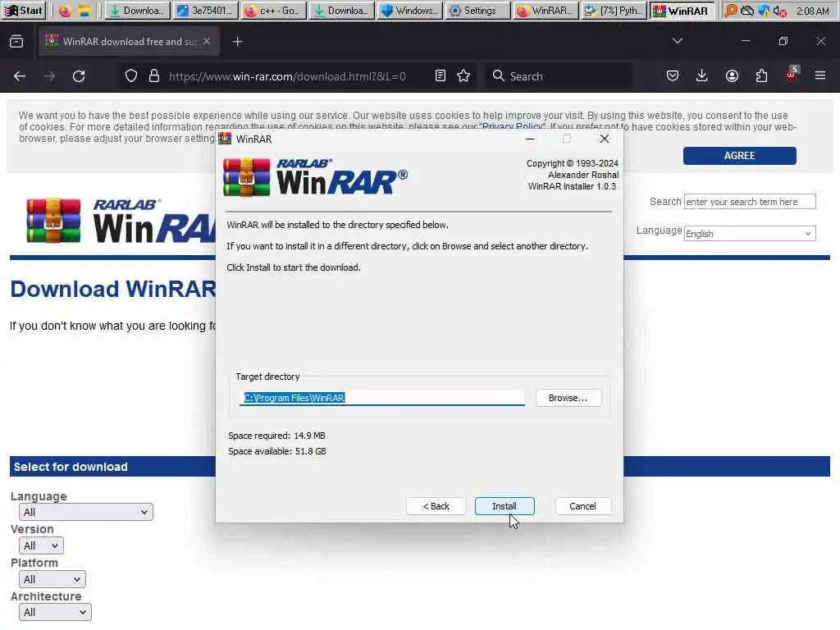This screenshot has height=630, width=840.
Task: Switch to the WinRAR... Firefox taskbar window
Action: point(546,11)
